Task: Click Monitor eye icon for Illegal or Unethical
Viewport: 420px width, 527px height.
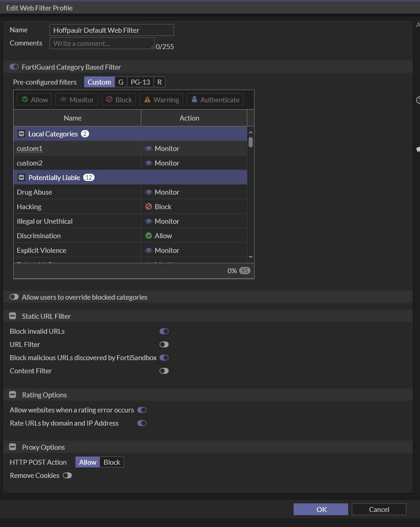Action: (x=149, y=221)
